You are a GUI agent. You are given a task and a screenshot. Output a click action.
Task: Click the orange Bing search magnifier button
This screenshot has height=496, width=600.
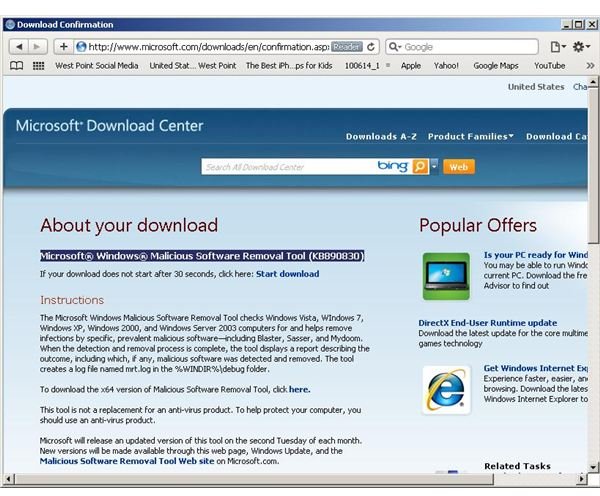click(420, 167)
